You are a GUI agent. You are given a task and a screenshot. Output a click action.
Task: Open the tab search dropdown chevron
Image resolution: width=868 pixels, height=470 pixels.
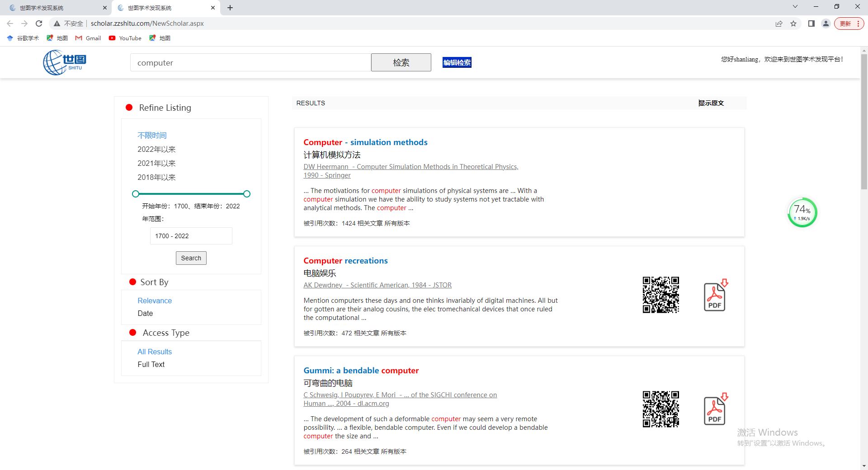click(795, 7)
